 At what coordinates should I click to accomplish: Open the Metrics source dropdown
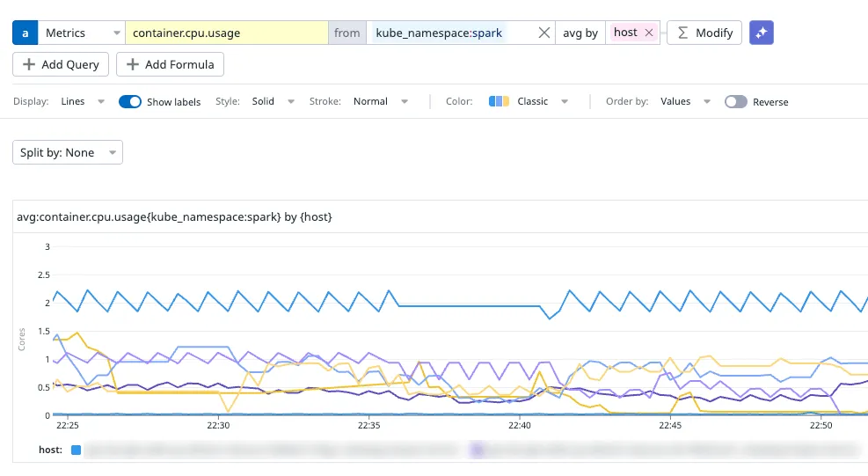[82, 33]
